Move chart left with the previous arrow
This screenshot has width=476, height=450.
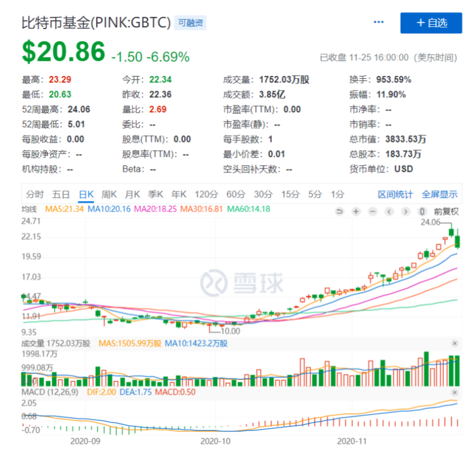pyautogui.click(x=389, y=212)
